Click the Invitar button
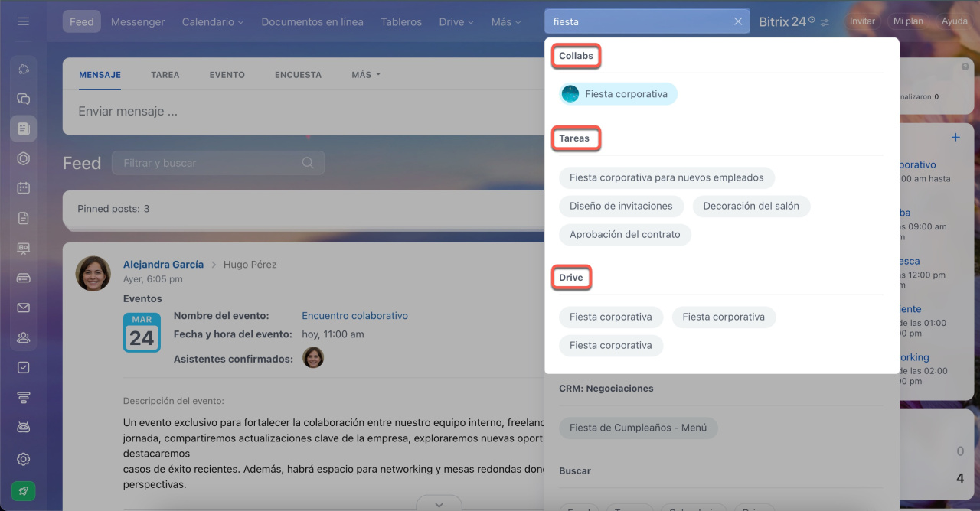 862,21
